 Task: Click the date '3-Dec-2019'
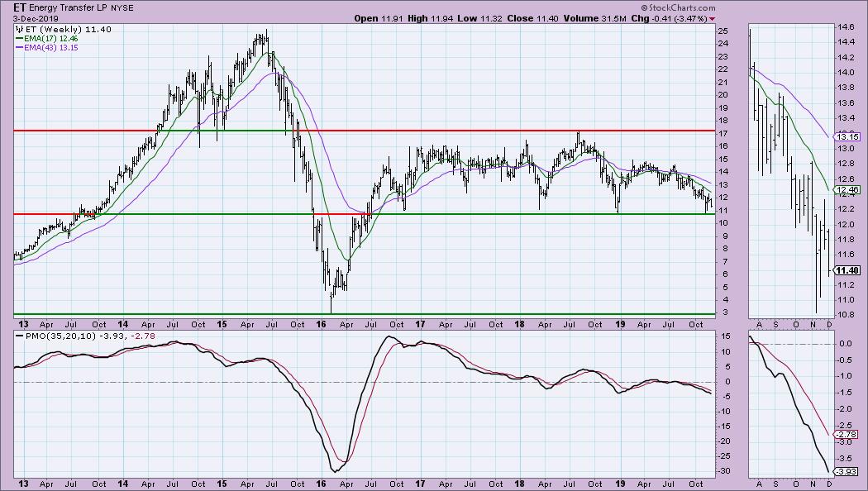[x=36, y=18]
